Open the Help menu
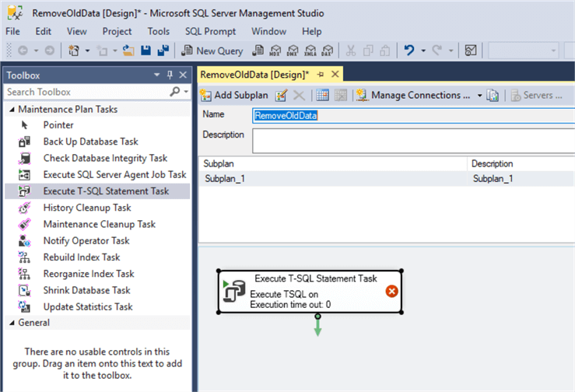The height and width of the screenshot is (392, 575). (x=312, y=32)
